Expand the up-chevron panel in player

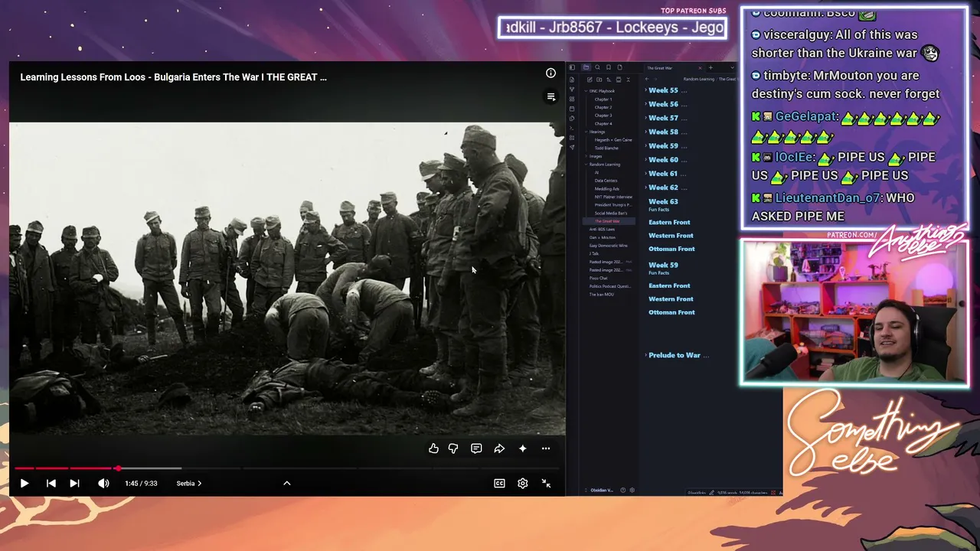pyautogui.click(x=287, y=484)
